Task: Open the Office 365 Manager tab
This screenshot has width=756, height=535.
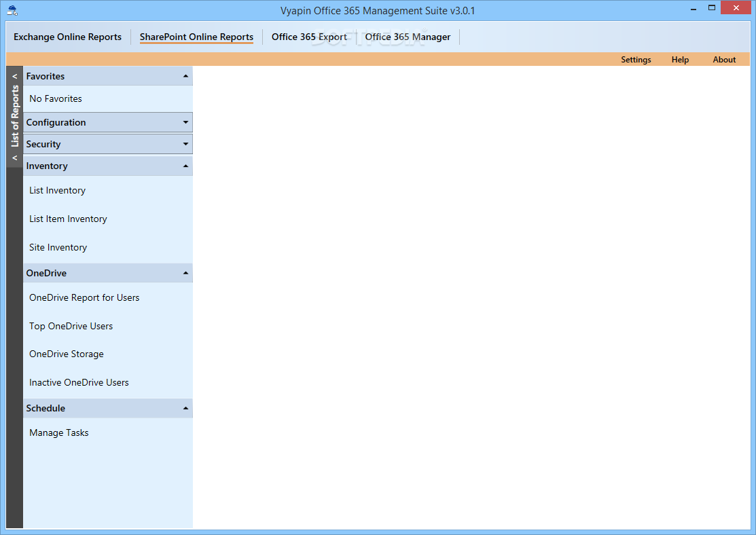Action: 408,37
